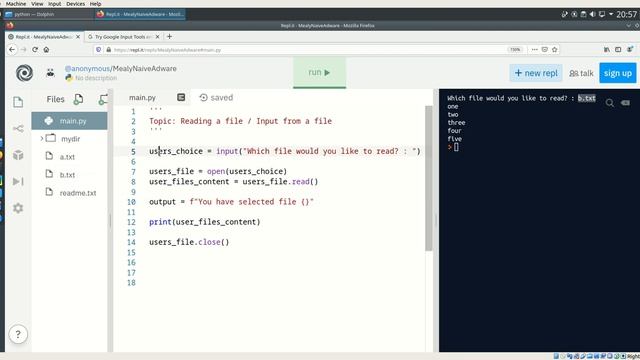Viewport: 640px width, 360px height.
Task: Open the system tray expander arrow
Action: click(611, 14)
